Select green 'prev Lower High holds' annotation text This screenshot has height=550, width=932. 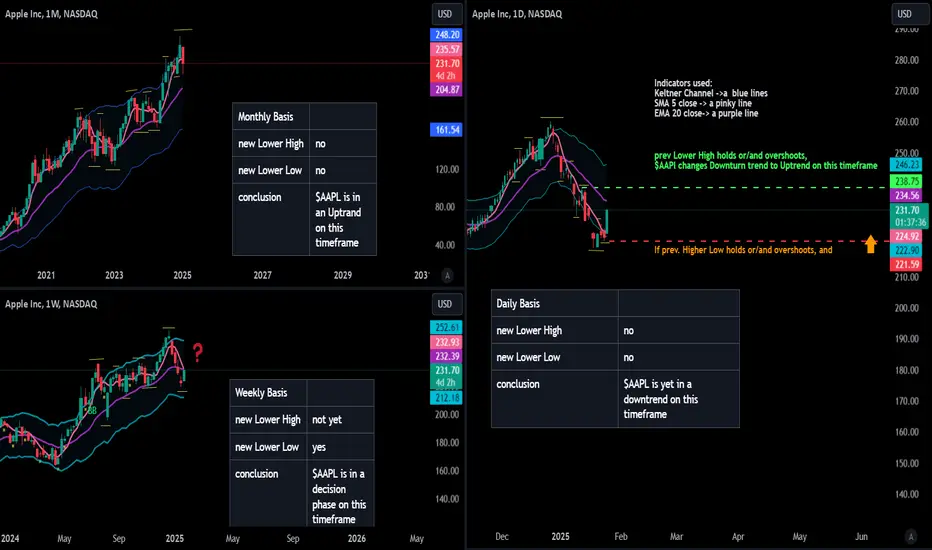tap(766, 161)
